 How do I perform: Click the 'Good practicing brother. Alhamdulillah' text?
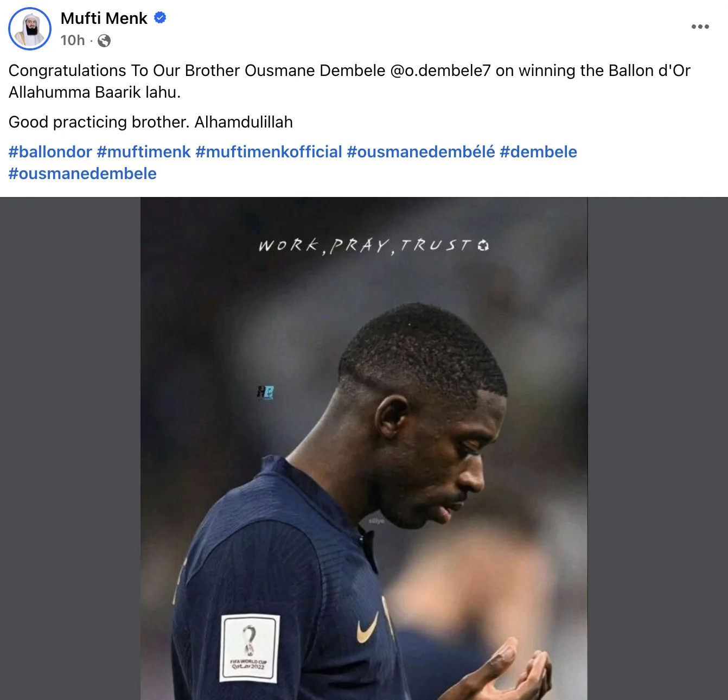[151, 122]
